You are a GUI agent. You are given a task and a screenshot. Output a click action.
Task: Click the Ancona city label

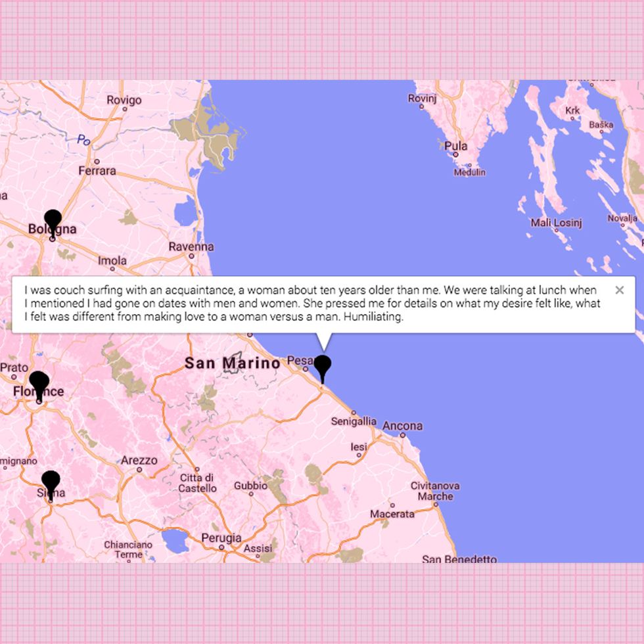coord(402,426)
